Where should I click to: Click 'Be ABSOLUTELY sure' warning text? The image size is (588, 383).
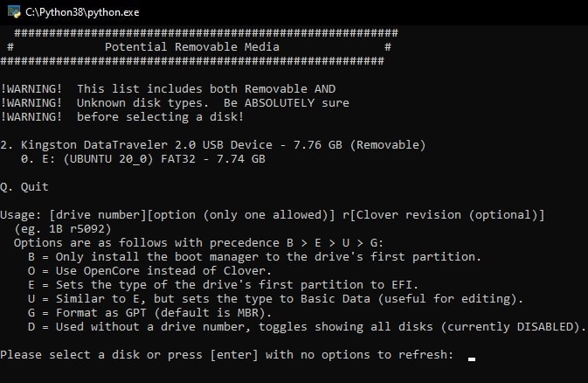coord(287,103)
